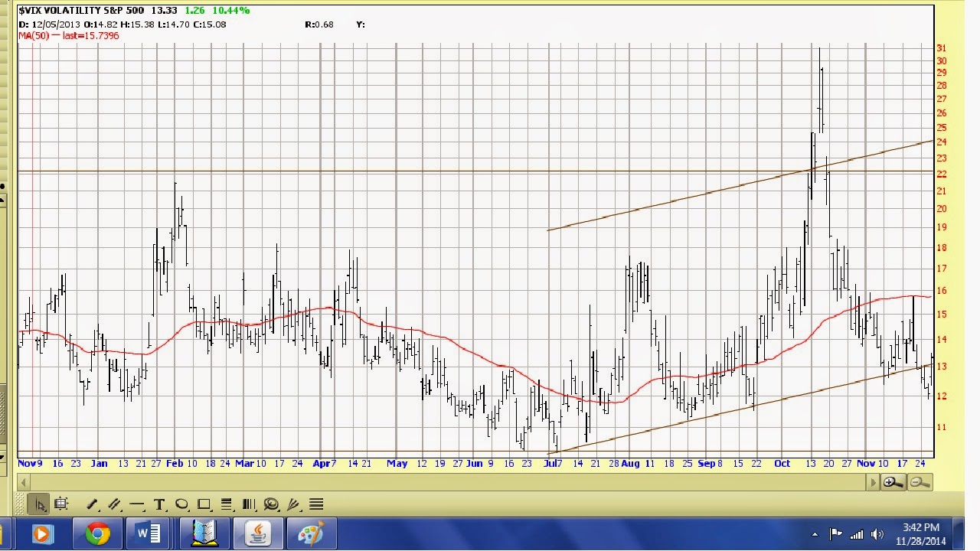Open the stacked lines list tool
This screenshot has height=551, width=980.
point(316,504)
